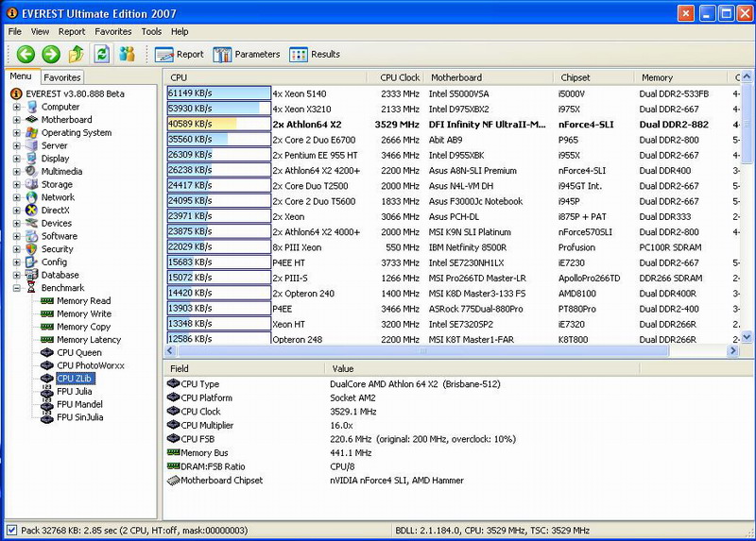
Task: Open the Tools menu
Action: (x=151, y=32)
